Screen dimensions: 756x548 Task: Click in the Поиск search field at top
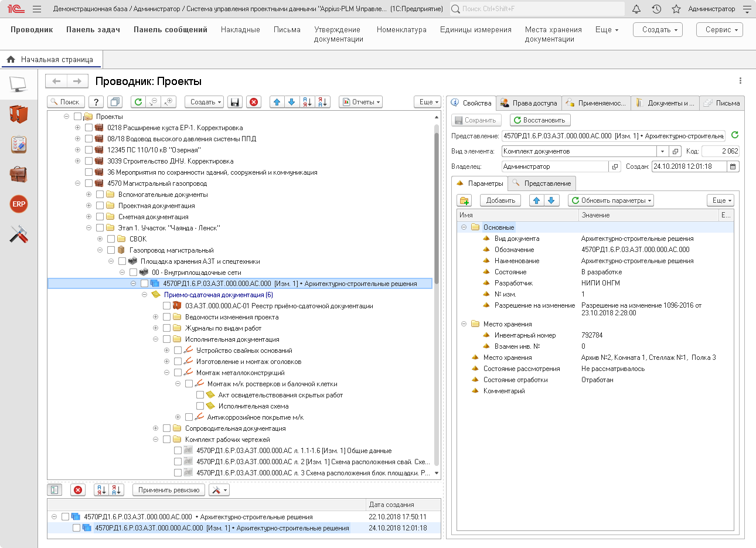click(x=536, y=9)
